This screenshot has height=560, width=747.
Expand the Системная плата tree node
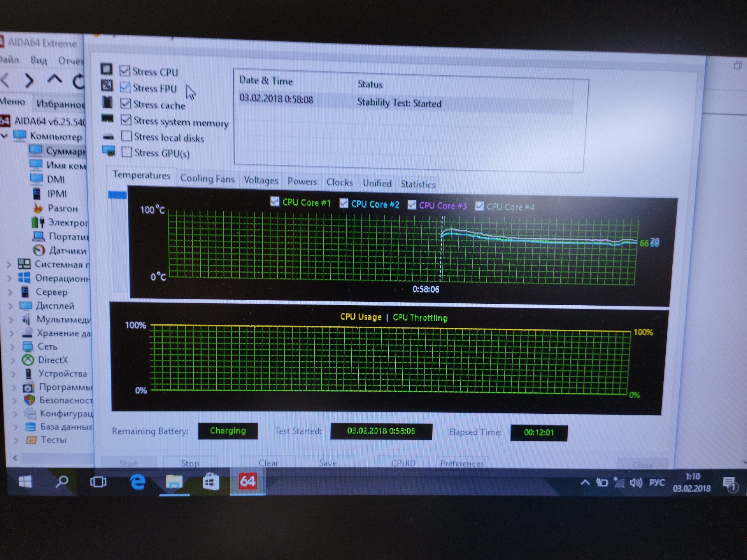[x=9, y=264]
